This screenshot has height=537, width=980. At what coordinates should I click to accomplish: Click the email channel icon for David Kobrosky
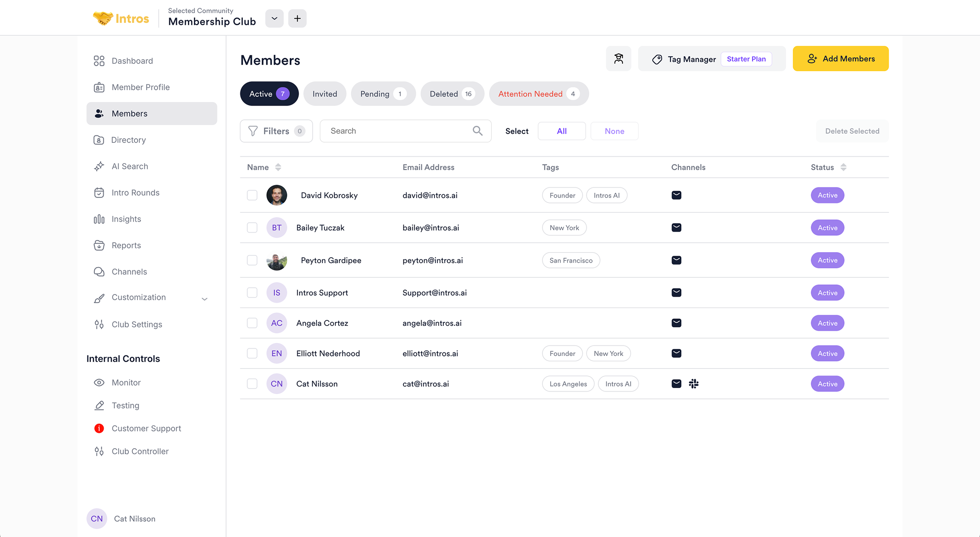676,195
